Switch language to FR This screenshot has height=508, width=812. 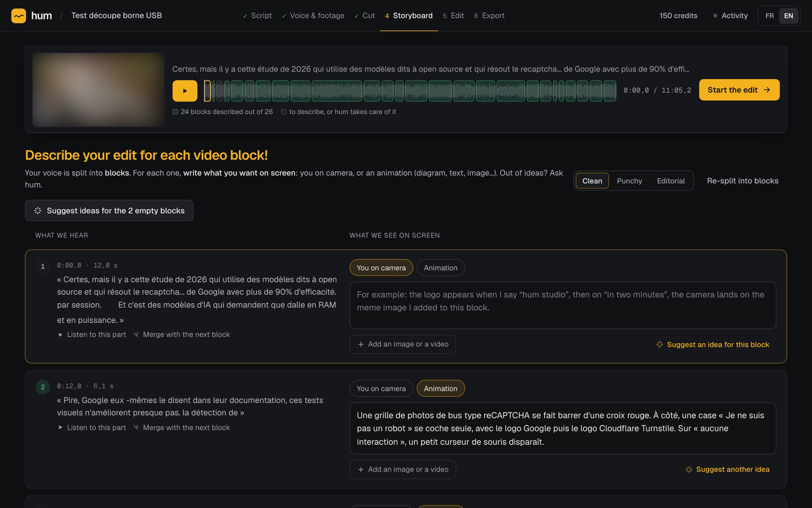[x=769, y=16]
